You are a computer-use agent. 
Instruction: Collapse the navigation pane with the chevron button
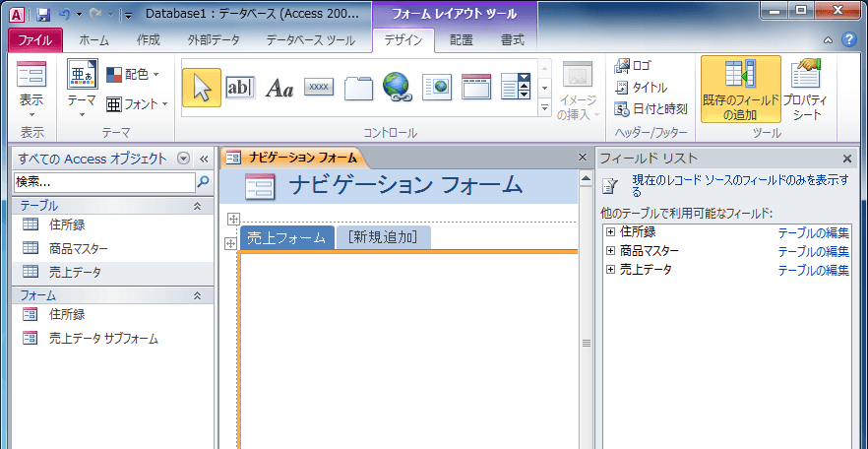tap(203, 159)
